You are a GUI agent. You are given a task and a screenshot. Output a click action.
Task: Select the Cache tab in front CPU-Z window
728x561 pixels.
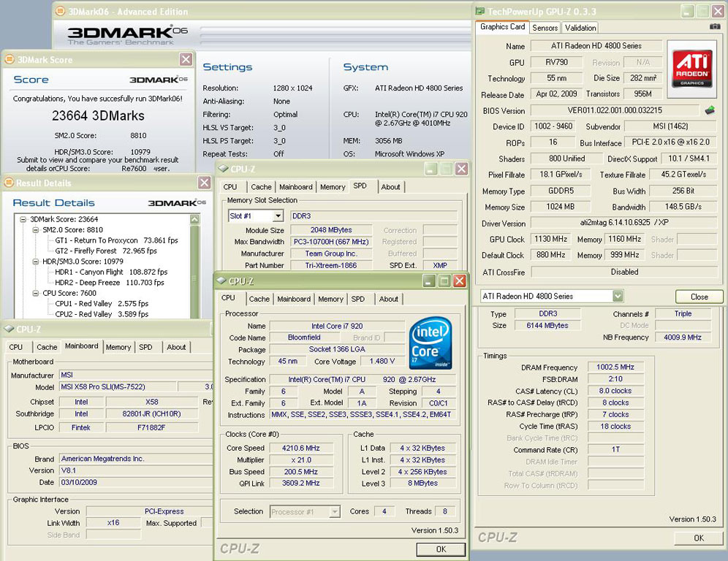(259, 299)
